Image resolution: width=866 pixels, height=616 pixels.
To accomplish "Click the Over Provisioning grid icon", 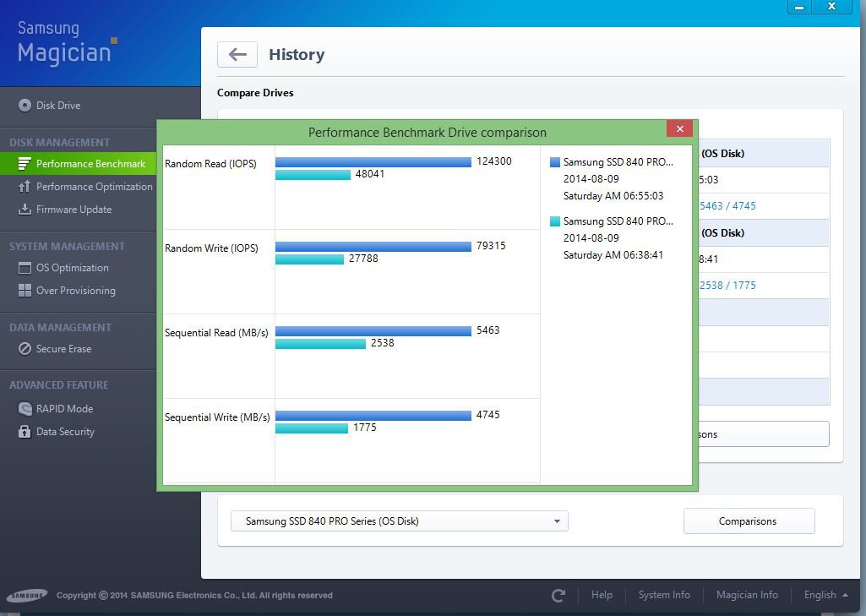I will pos(25,291).
